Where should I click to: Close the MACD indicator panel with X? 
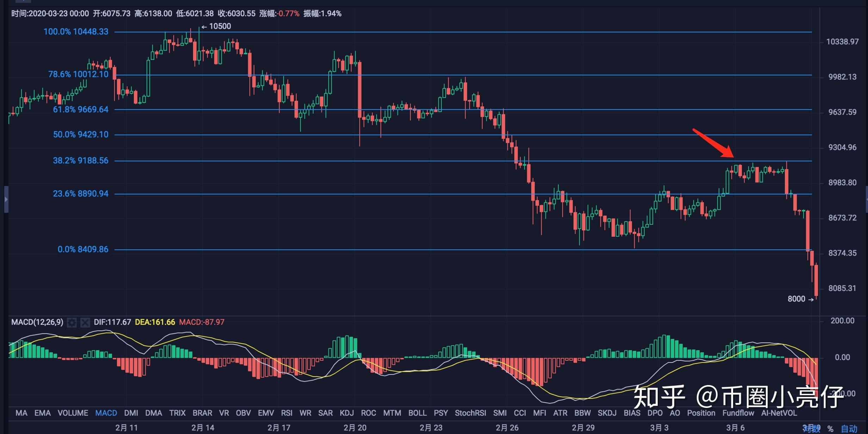coord(85,322)
